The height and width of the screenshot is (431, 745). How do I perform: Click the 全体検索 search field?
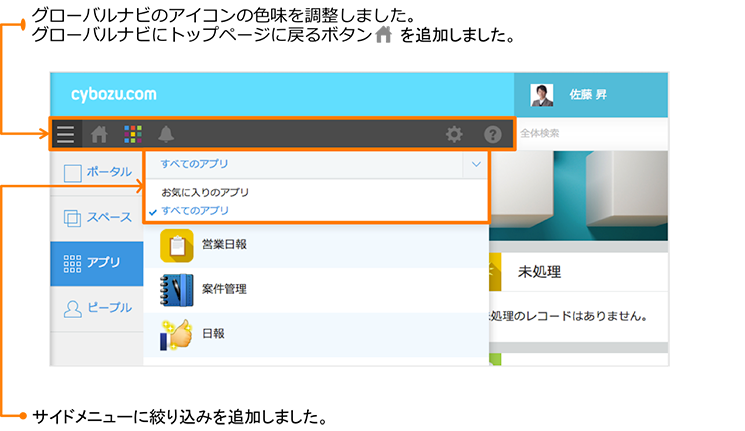(590, 134)
